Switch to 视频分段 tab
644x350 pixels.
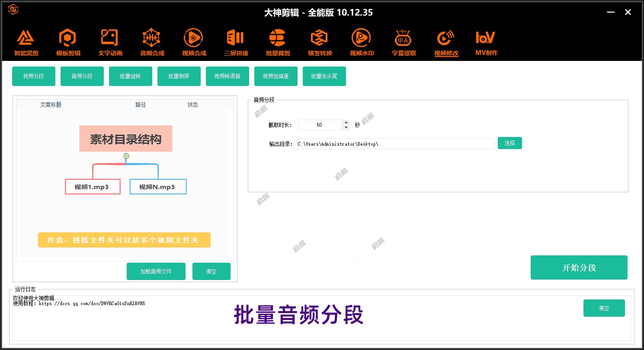[x=34, y=76]
